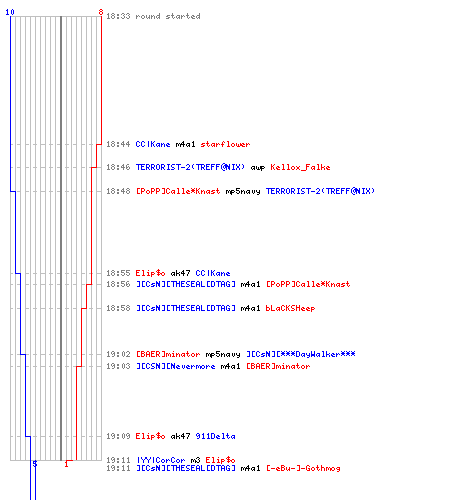Click victim bLaCKSHeep at 18:58
This screenshot has height=500, width=450.
tap(290, 308)
